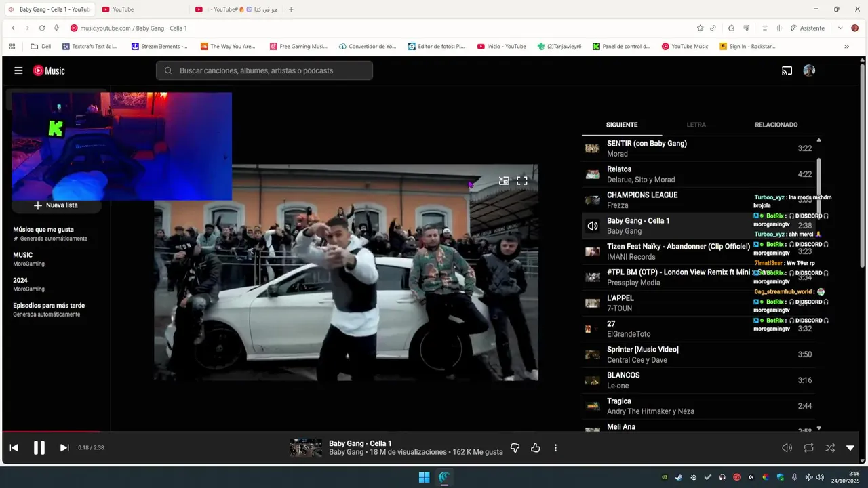868x488 pixels.
Task: Skip to the next track
Action: 64,447
